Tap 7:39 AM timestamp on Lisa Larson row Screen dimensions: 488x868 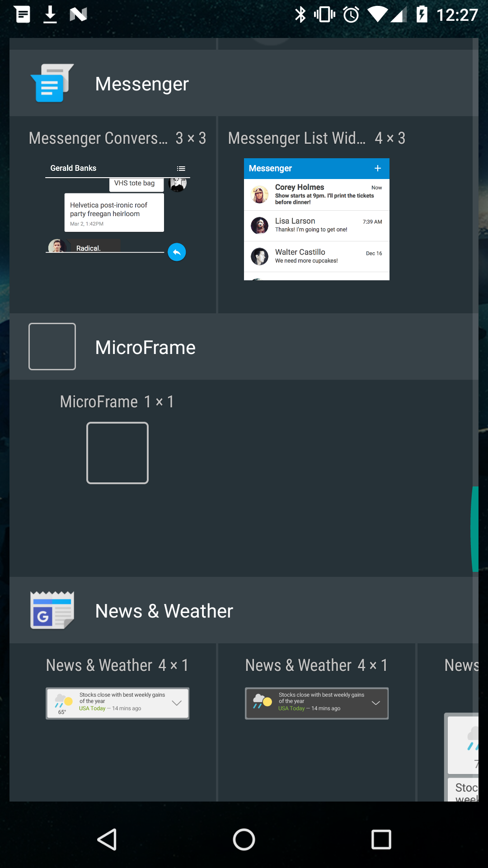pyautogui.click(x=372, y=222)
